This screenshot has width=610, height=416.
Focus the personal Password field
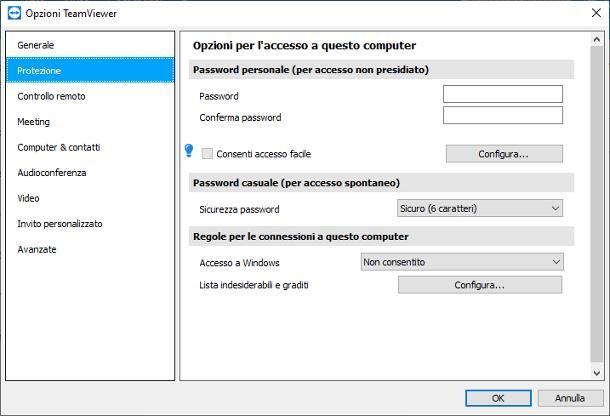(502, 94)
